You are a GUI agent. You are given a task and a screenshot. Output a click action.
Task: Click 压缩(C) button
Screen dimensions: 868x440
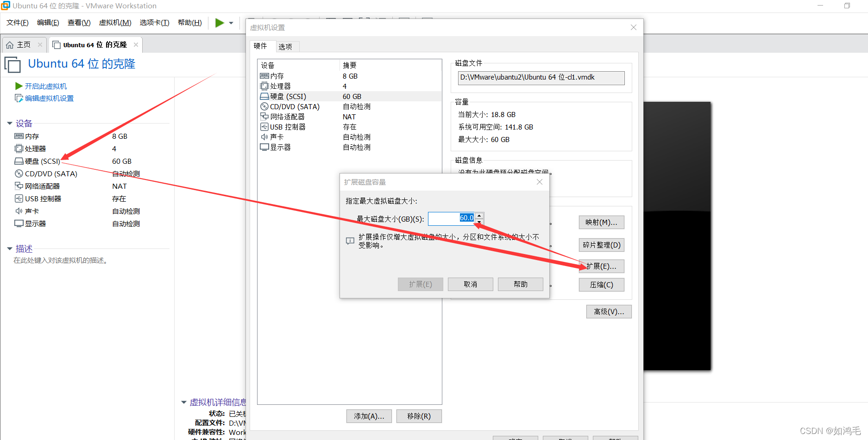(x=601, y=285)
